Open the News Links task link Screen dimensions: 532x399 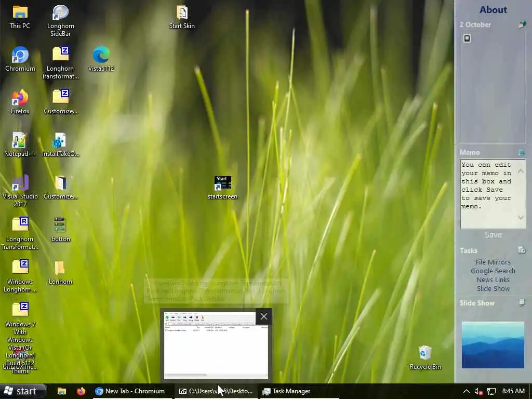point(493,280)
